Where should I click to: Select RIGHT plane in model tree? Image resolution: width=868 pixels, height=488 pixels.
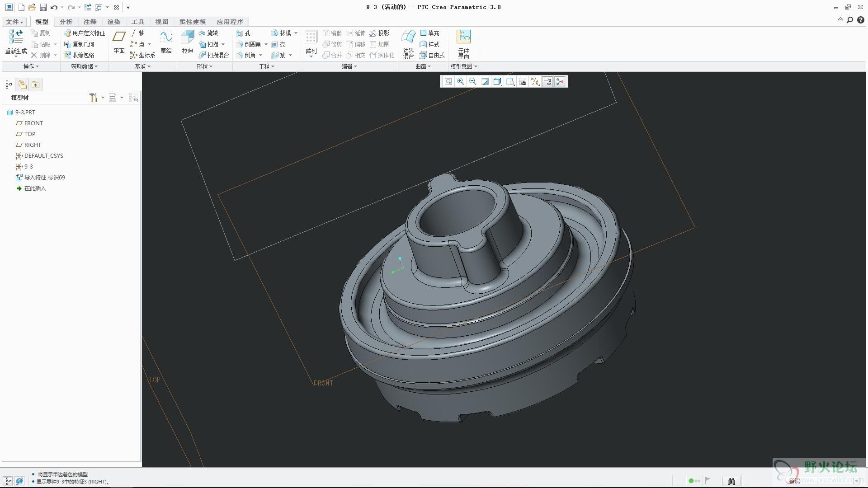click(x=28, y=145)
